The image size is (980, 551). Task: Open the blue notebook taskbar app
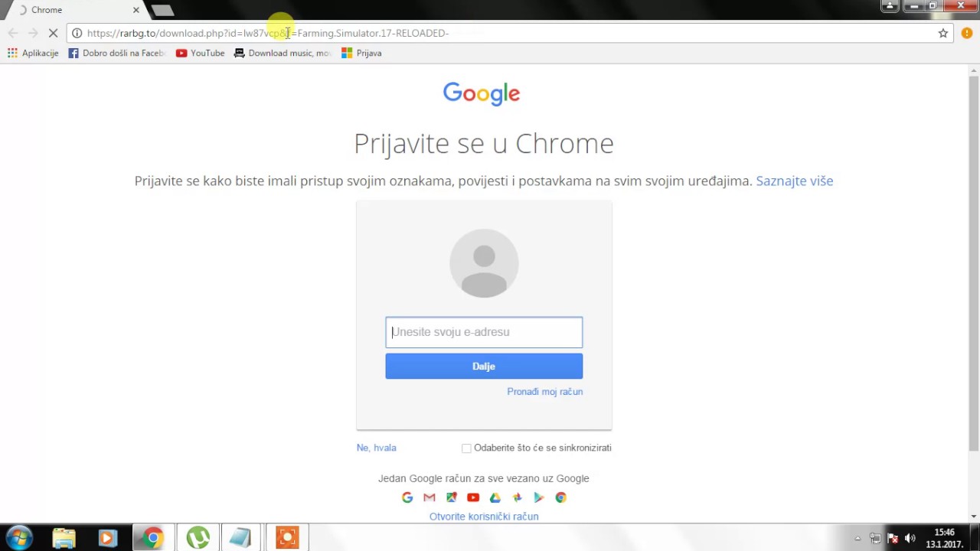[x=240, y=538]
